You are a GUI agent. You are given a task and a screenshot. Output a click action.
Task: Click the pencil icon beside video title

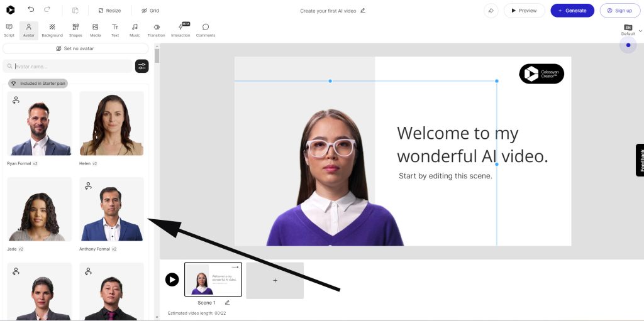363,11
